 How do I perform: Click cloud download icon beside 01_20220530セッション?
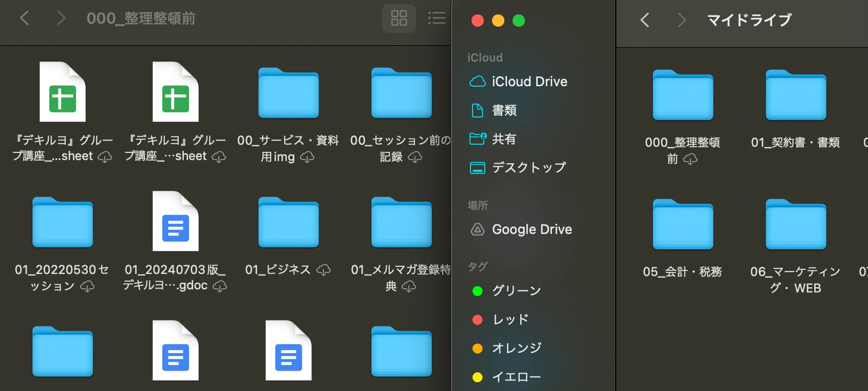tap(87, 286)
